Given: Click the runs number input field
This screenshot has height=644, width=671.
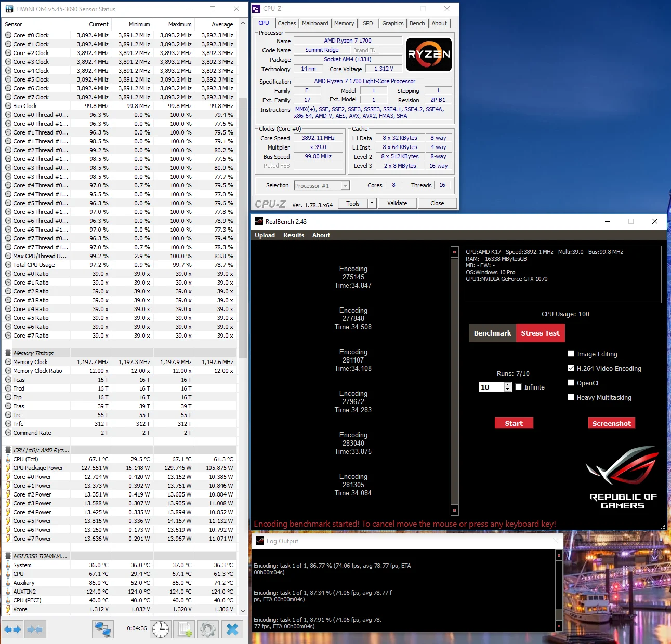Looking at the screenshot, I should 492,387.
